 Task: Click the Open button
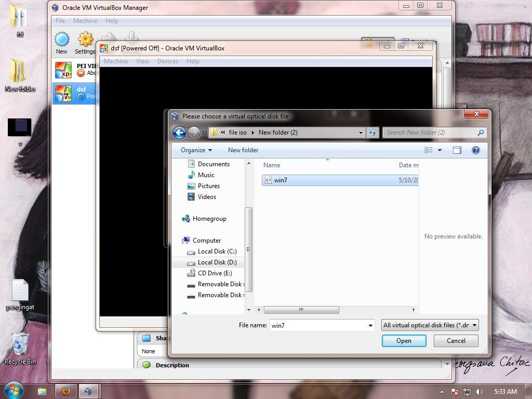click(404, 341)
